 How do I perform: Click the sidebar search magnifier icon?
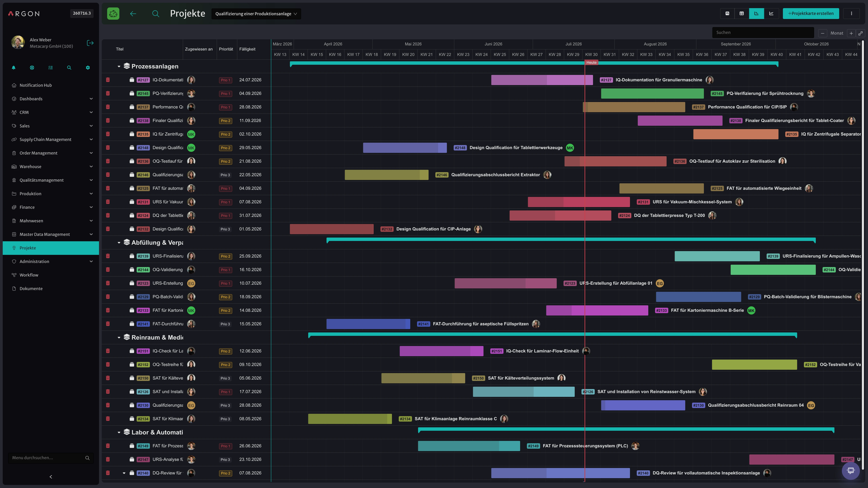coord(69,68)
